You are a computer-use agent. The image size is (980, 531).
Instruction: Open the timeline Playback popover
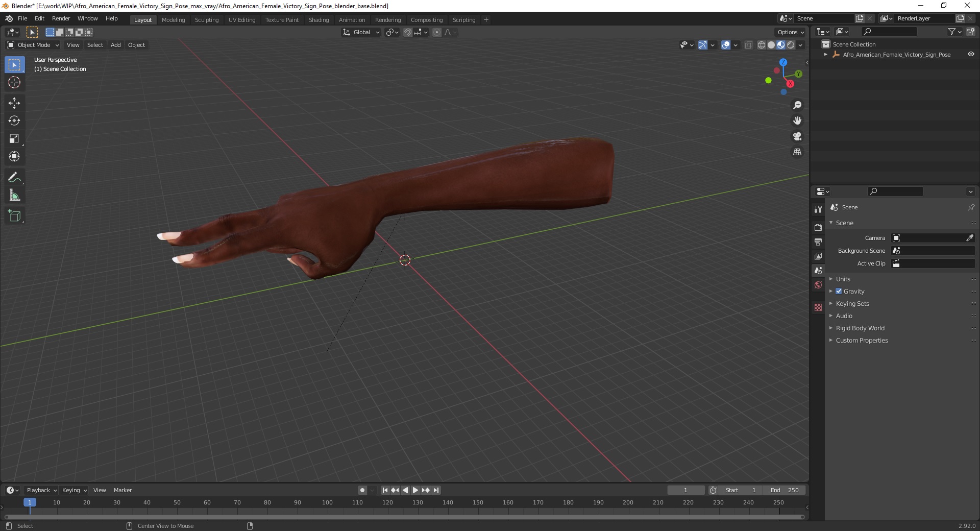(x=41, y=490)
